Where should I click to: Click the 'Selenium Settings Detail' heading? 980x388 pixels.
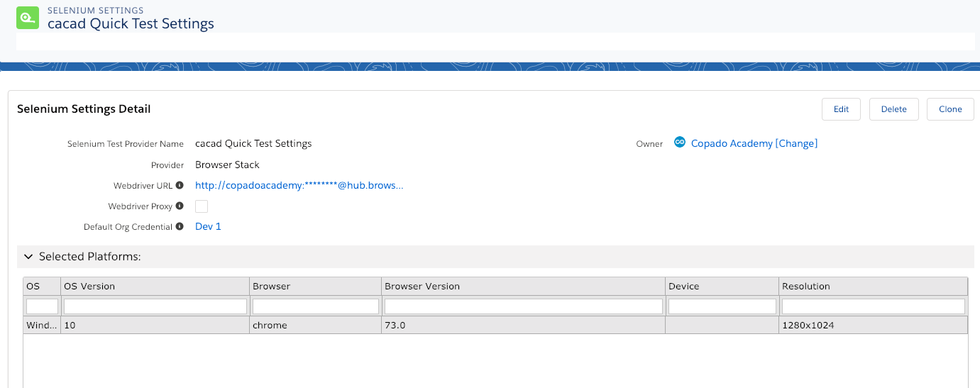click(x=84, y=109)
